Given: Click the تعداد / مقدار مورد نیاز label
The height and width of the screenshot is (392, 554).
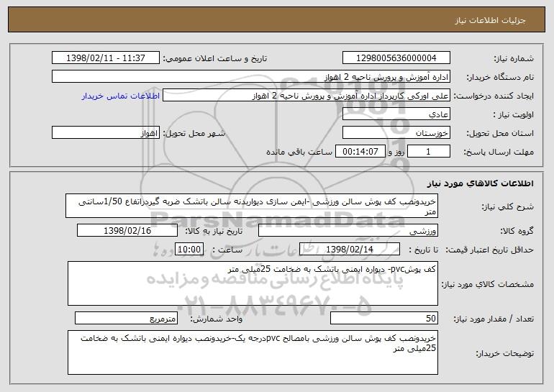Looking at the screenshot, I should click(x=494, y=319).
